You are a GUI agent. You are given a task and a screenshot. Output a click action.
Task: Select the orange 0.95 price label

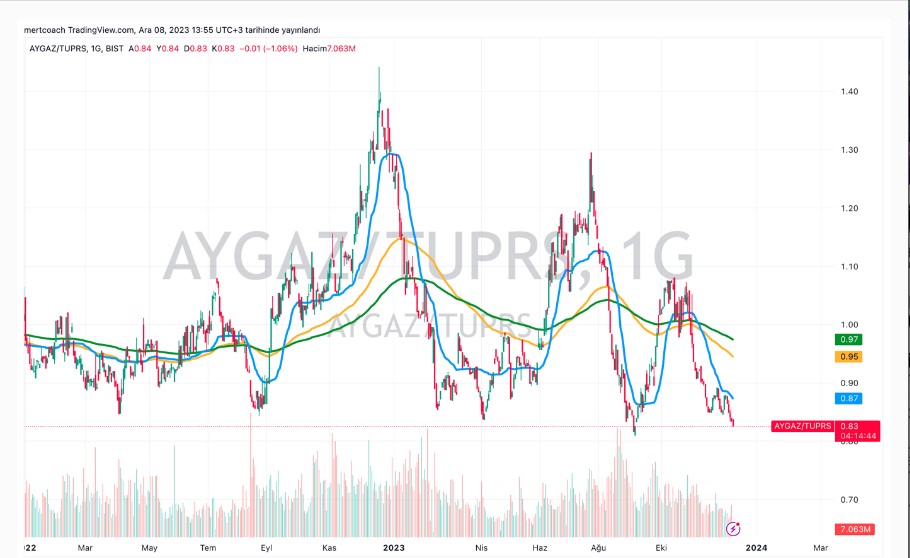coord(850,357)
